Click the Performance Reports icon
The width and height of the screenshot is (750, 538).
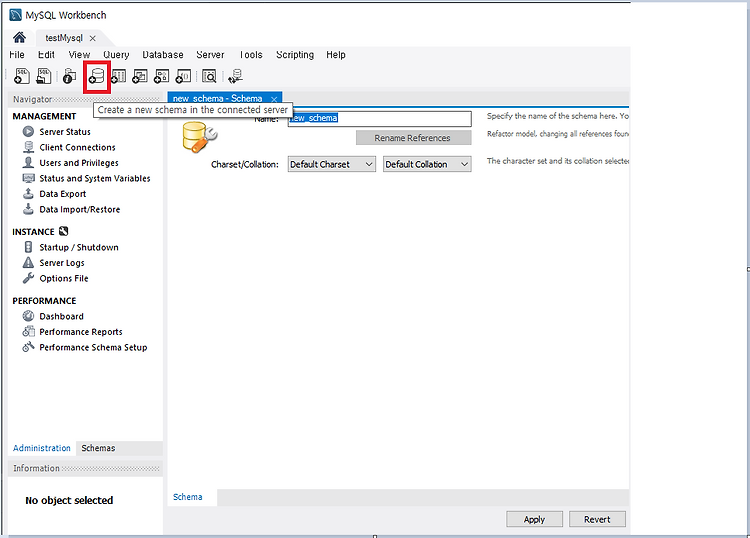pos(28,331)
